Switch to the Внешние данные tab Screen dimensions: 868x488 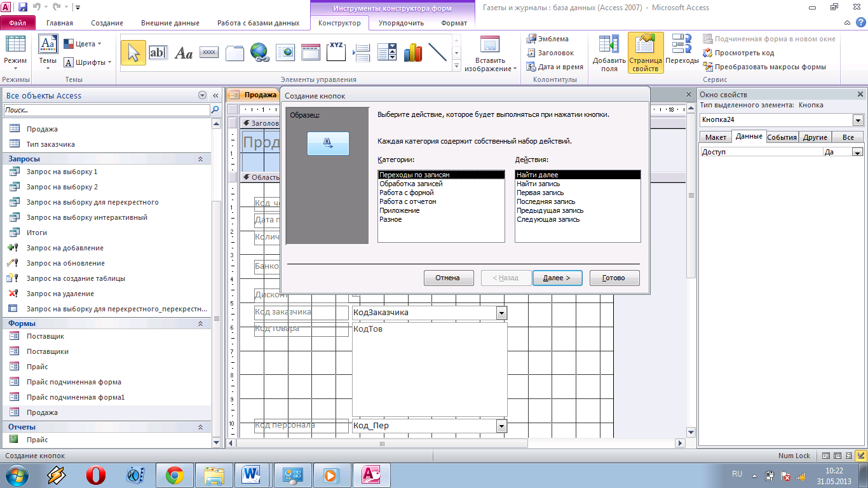pyautogui.click(x=171, y=23)
